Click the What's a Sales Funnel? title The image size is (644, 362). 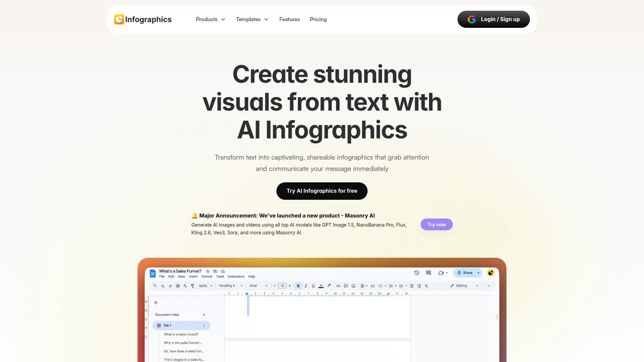(180, 271)
